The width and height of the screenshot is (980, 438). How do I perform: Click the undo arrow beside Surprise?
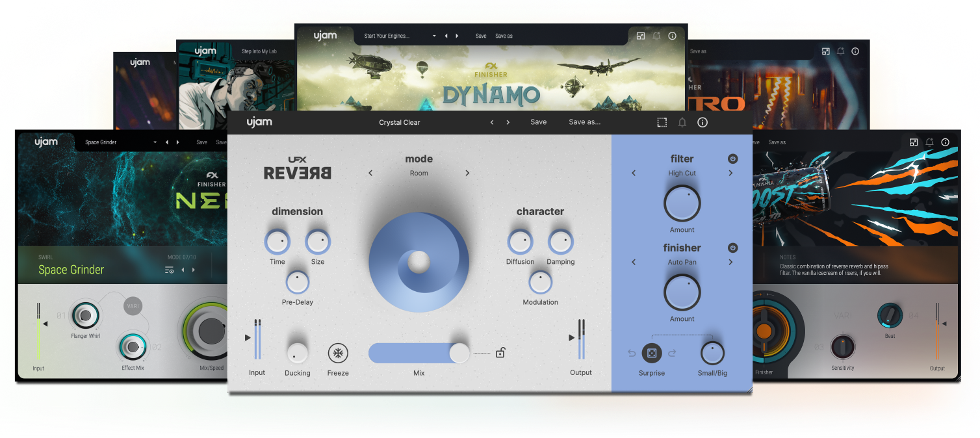point(632,354)
